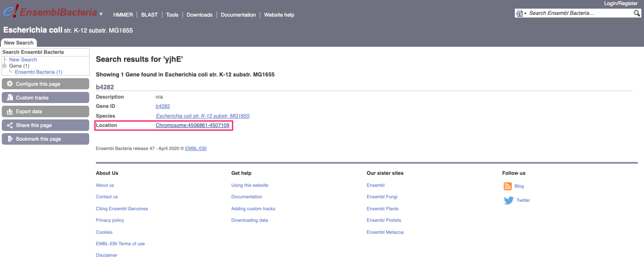Open the BLAST menu item
This screenshot has height=259, width=644.
click(149, 15)
